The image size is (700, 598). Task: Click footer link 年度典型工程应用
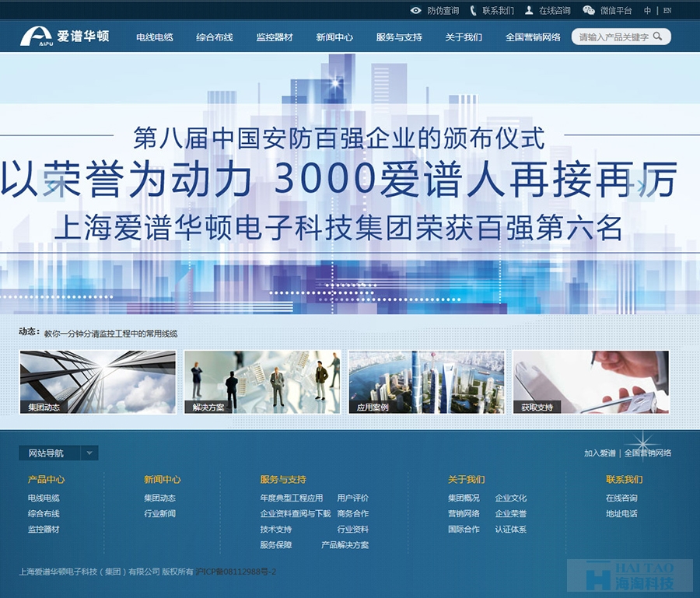(x=291, y=498)
